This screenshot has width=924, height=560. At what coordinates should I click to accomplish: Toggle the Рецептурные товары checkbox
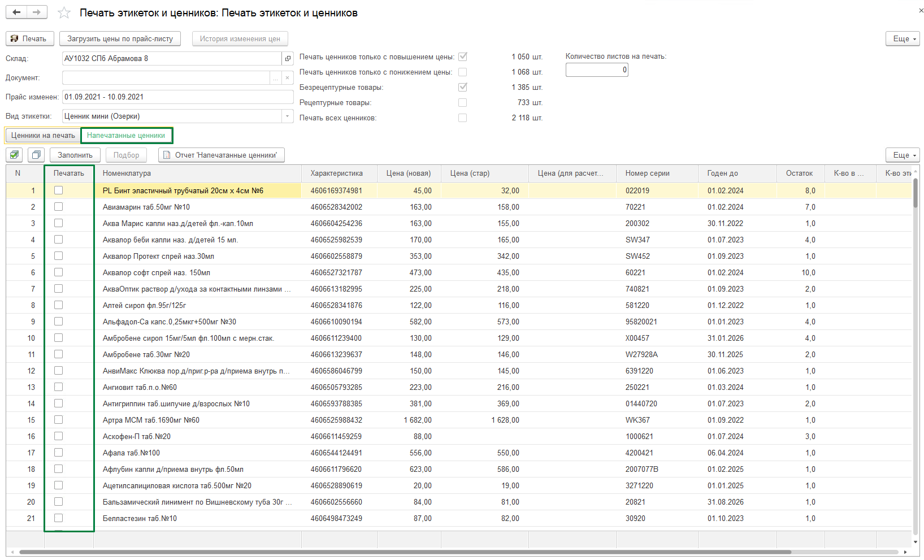[462, 103]
